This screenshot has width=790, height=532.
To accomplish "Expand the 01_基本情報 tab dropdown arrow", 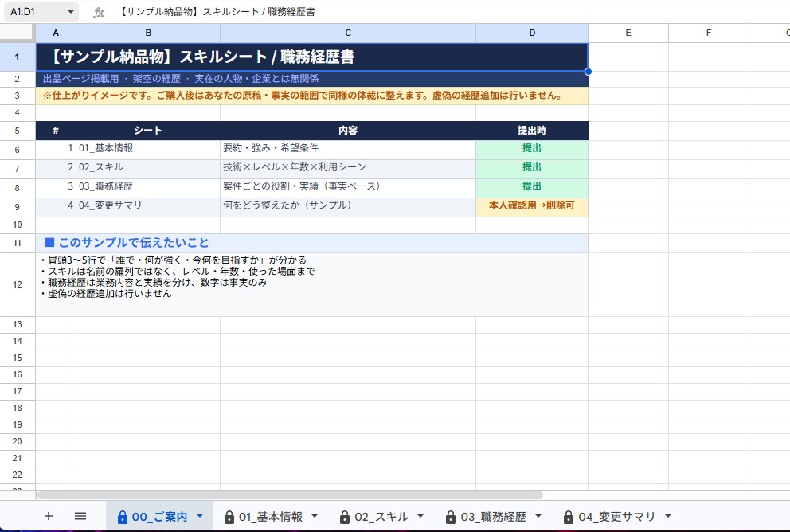I will coord(315,516).
